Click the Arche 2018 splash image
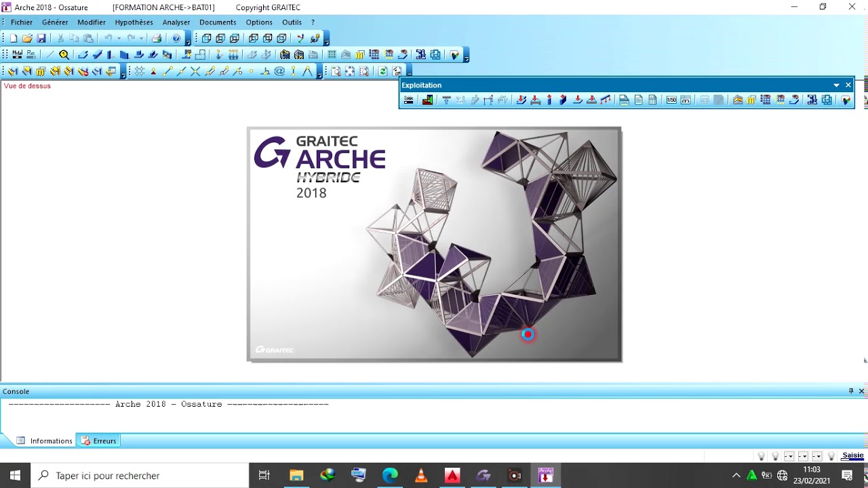 pyautogui.click(x=434, y=244)
